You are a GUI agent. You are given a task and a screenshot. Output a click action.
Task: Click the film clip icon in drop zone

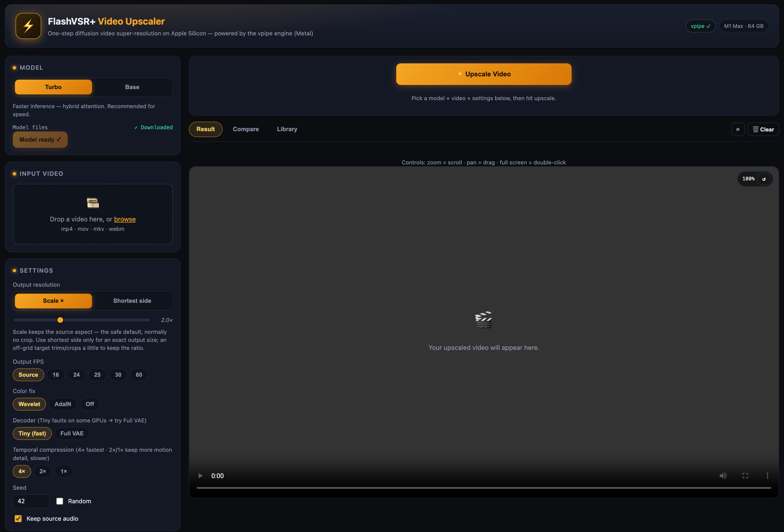(93, 203)
